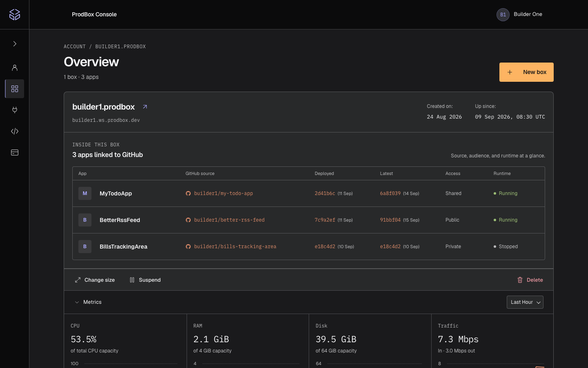Click the ProdBox logo icon
588x368 pixels.
[15, 14]
